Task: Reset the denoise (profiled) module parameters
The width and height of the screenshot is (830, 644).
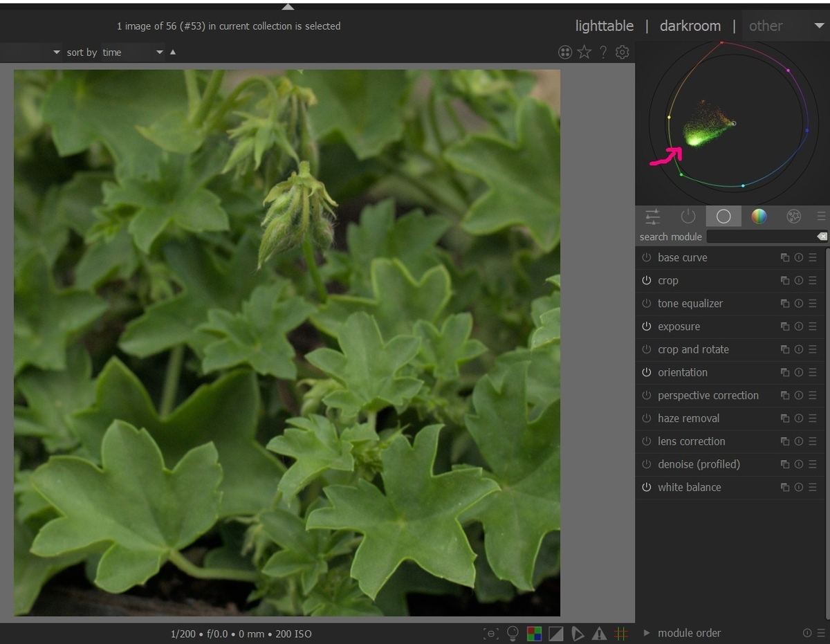Action: tap(798, 464)
